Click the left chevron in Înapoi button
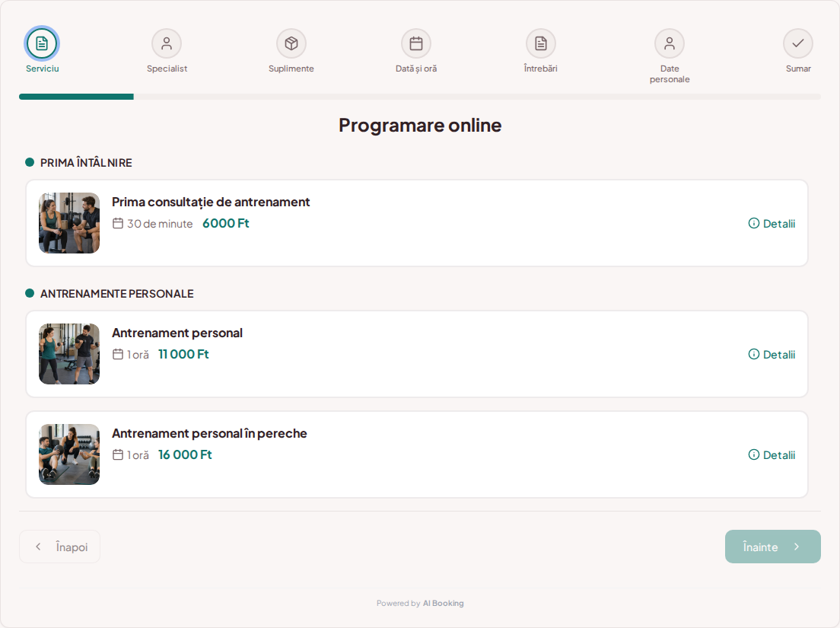 [38, 547]
